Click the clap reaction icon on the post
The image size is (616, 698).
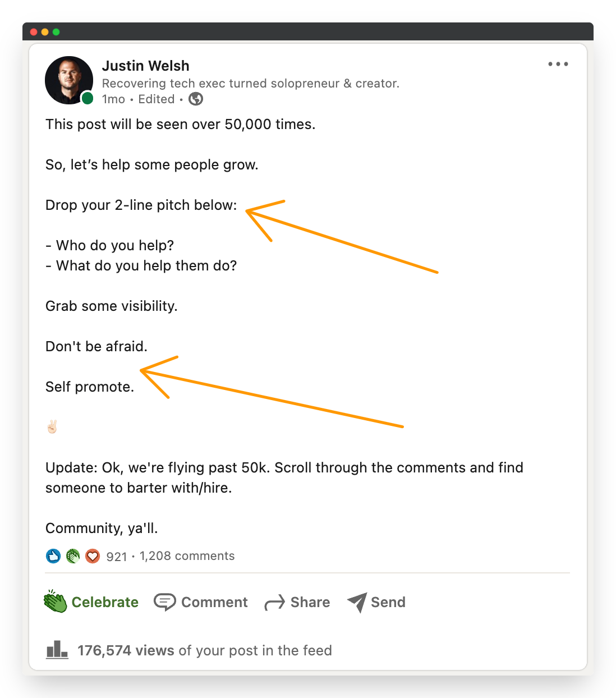click(x=72, y=556)
